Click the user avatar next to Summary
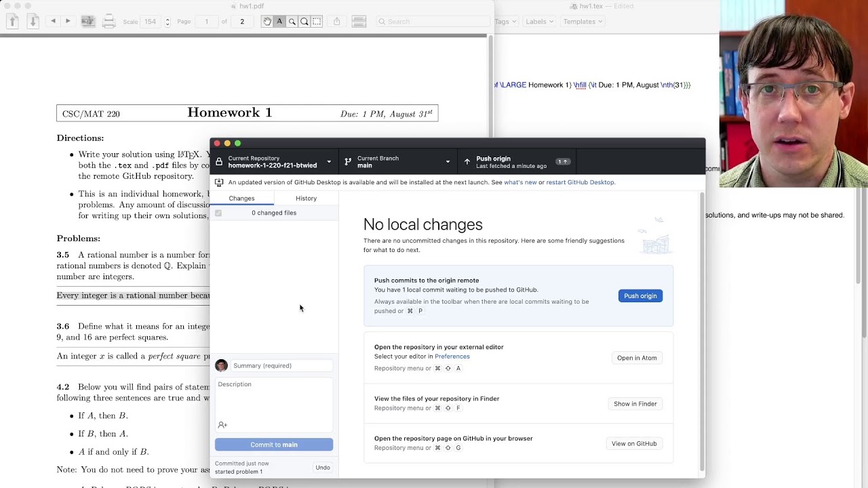868x488 pixels. pyautogui.click(x=221, y=366)
